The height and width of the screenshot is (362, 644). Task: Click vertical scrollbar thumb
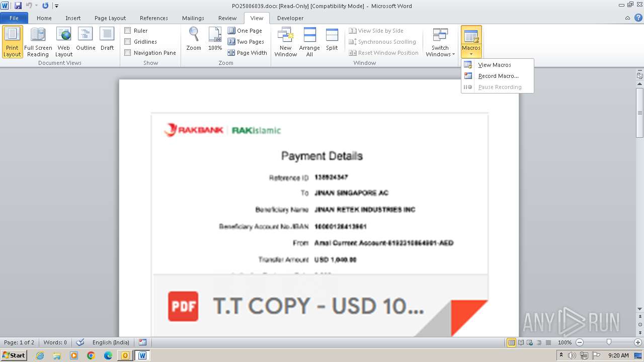(x=640, y=113)
